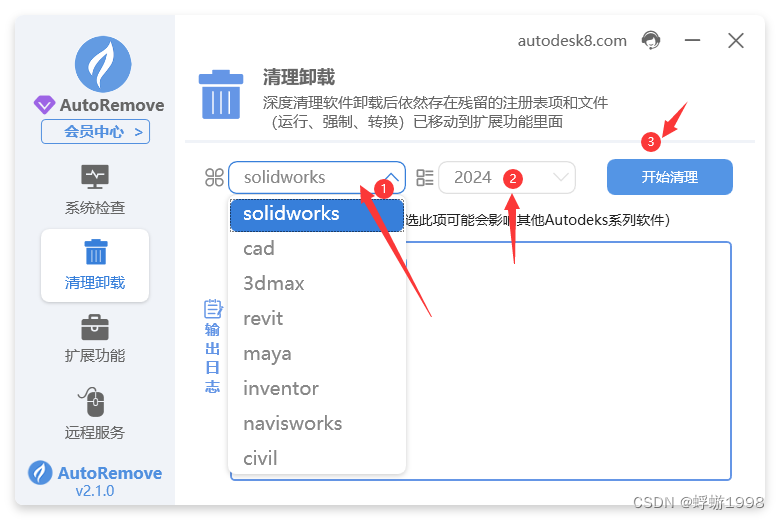Click the purple diamond VIP icon
This screenshot has height=520, width=780.
coord(44,104)
